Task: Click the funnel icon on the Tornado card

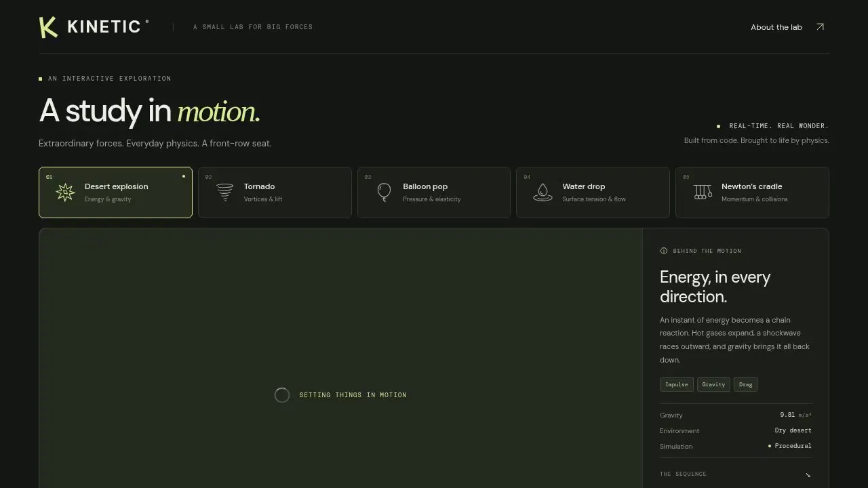Action: pos(224,192)
